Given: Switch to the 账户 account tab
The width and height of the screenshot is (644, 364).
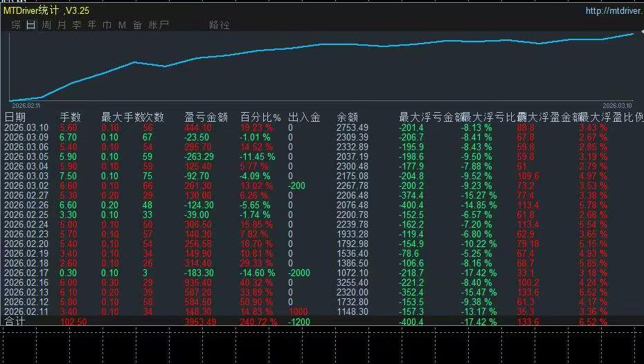Looking at the screenshot, I should (x=159, y=25).
